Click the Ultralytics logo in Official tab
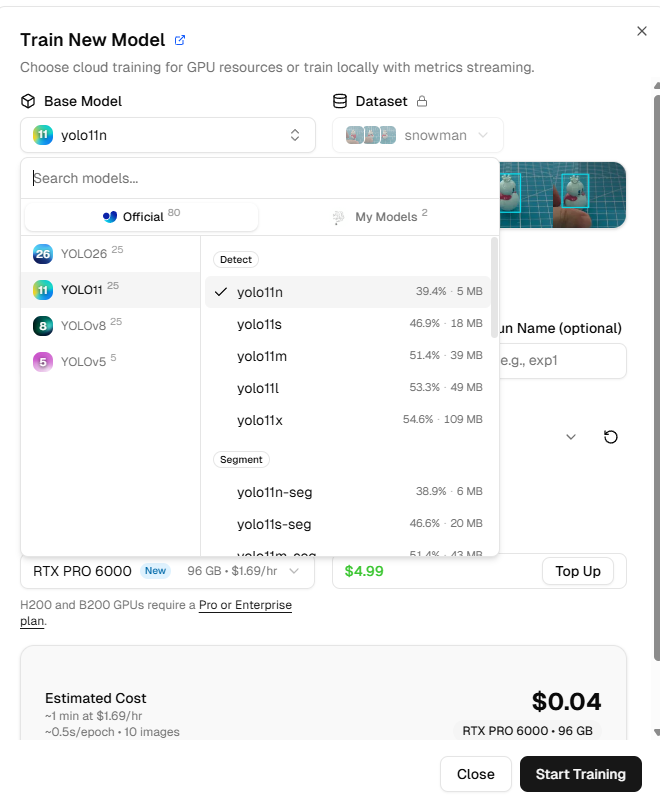This screenshot has height=797, width=660. point(110,217)
